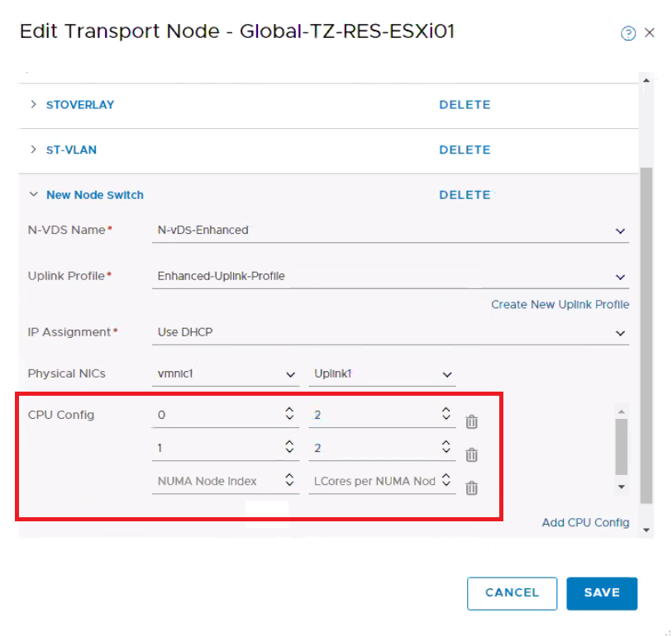Screen dimensions: 672x637
Task: Click the NUMA Node Index input field
Action: click(215, 481)
